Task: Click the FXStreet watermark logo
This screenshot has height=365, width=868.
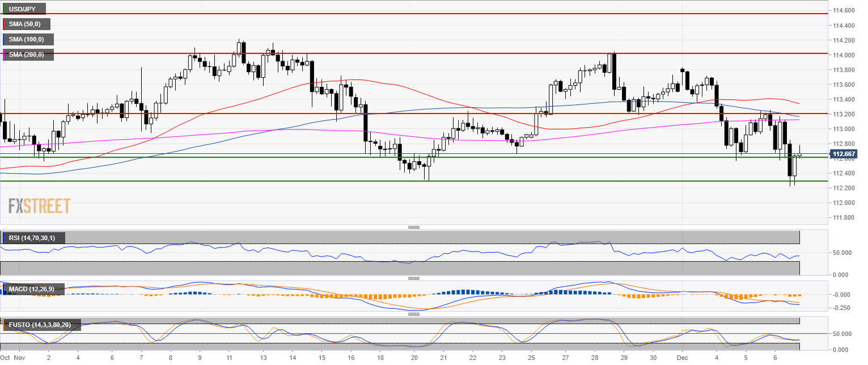Action: coord(40,206)
